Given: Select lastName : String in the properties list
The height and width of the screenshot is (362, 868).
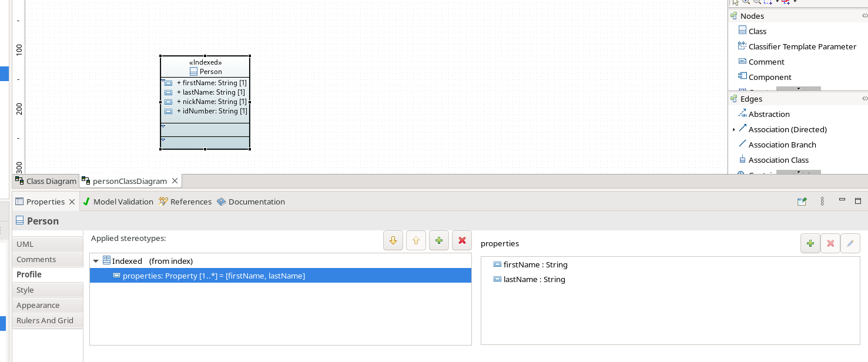Looking at the screenshot, I should pos(534,279).
